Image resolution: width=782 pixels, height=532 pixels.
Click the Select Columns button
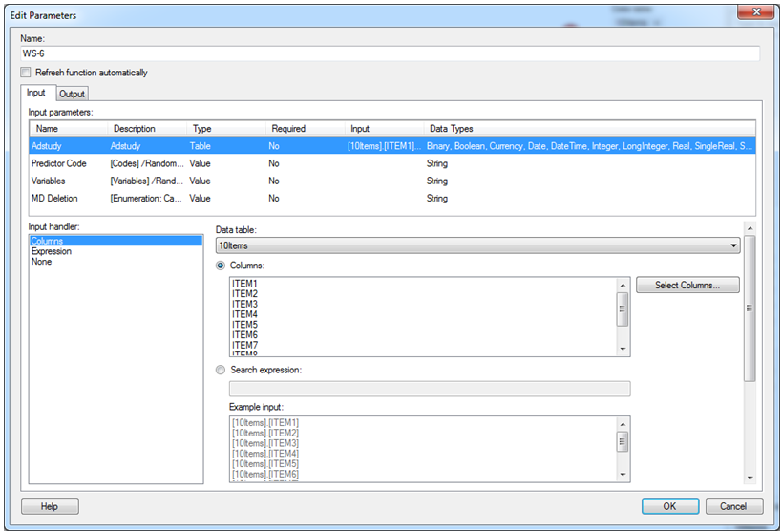[687, 285]
